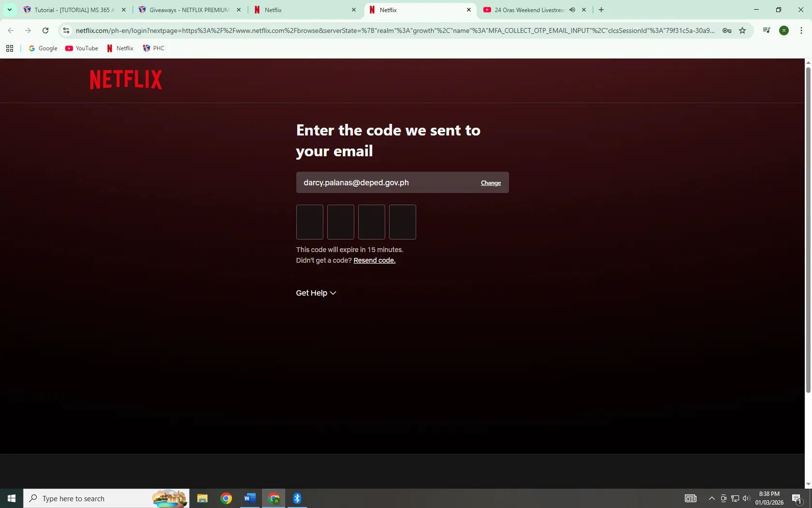
Task: Click the address bar URL
Action: (395, 30)
